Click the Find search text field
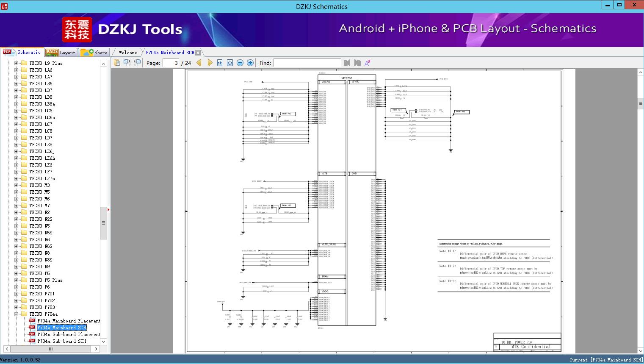Image resolution: width=644 pixels, height=364 pixels. pyautogui.click(x=307, y=63)
